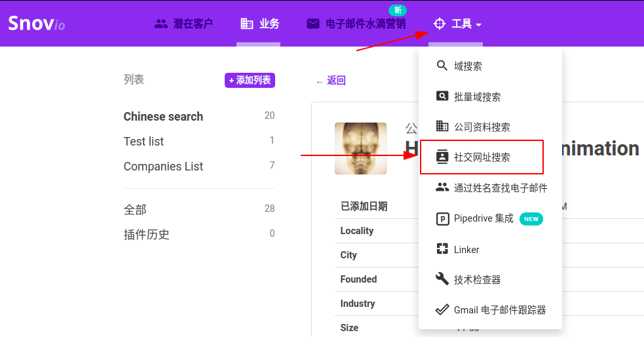
Task: Select 插件历史 in the sidebar
Action: point(147,235)
